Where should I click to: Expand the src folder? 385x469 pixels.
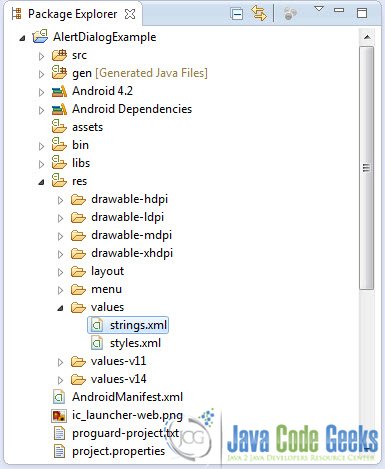click(41, 56)
